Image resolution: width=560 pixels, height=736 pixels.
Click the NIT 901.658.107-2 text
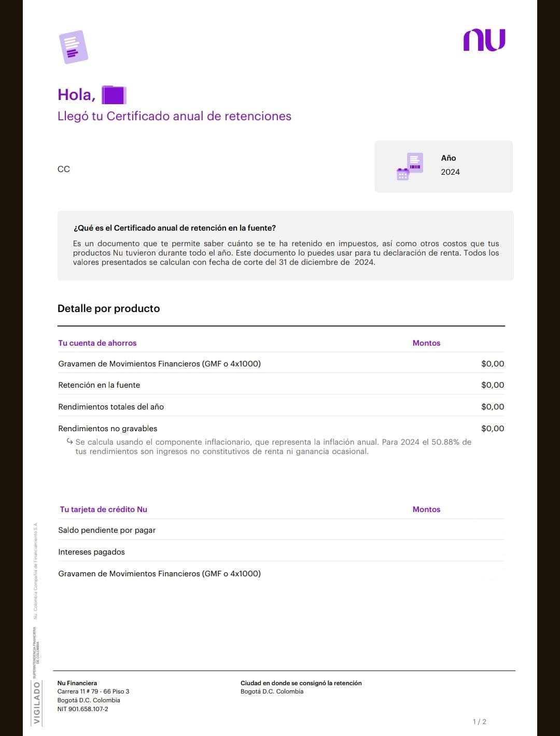83,709
